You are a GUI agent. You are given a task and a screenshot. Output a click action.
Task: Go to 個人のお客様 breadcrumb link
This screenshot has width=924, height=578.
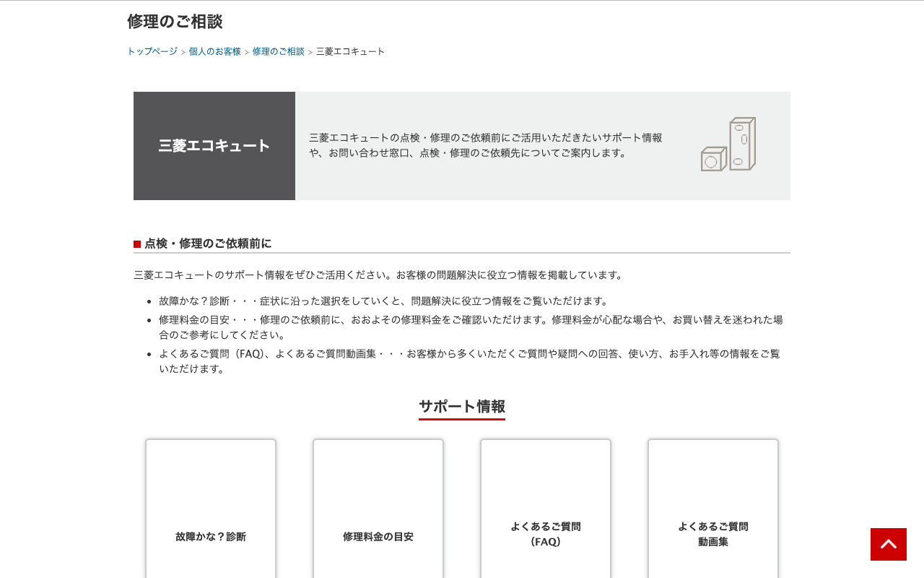click(215, 51)
